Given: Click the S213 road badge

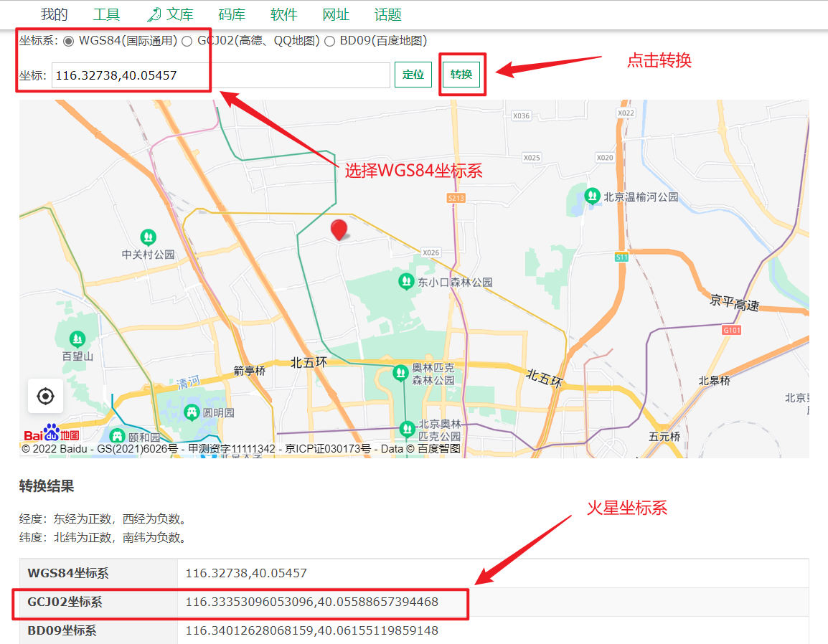Looking at the screenshot, I should 456,198.
